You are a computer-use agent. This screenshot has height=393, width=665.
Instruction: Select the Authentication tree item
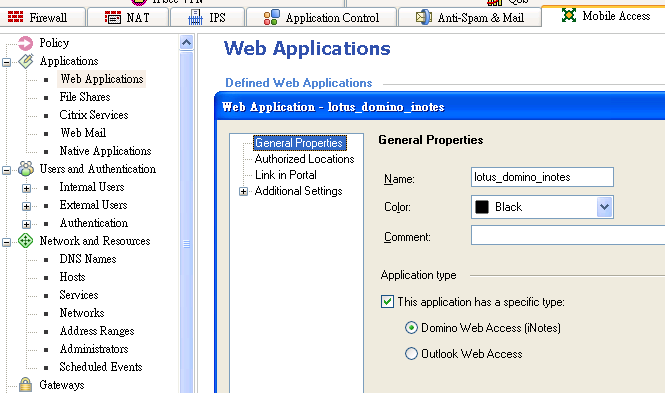coord(94,223)
